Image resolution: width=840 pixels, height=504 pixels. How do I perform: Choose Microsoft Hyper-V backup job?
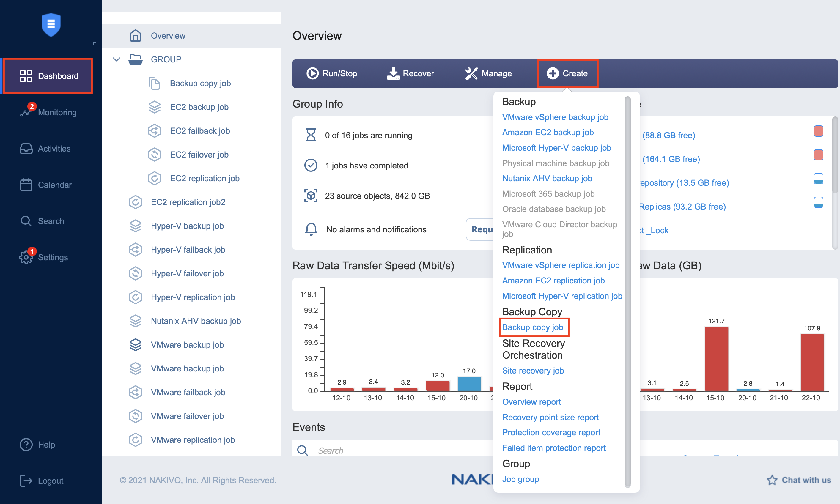pyautogui.click(x=556, y=148)
